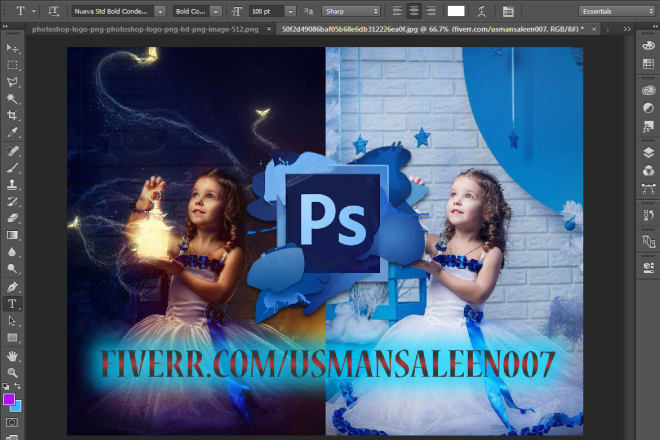Set right text alignment

[x=431, y=11]
